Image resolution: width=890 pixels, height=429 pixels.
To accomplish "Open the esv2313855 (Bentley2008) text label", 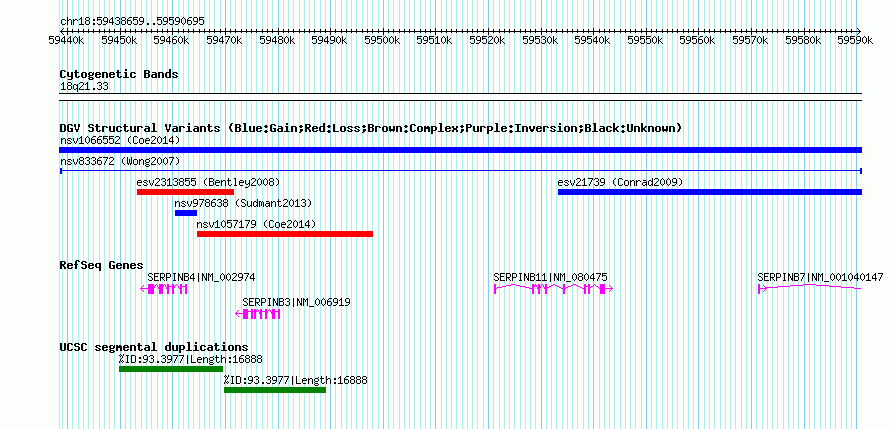I will point(208,182).
